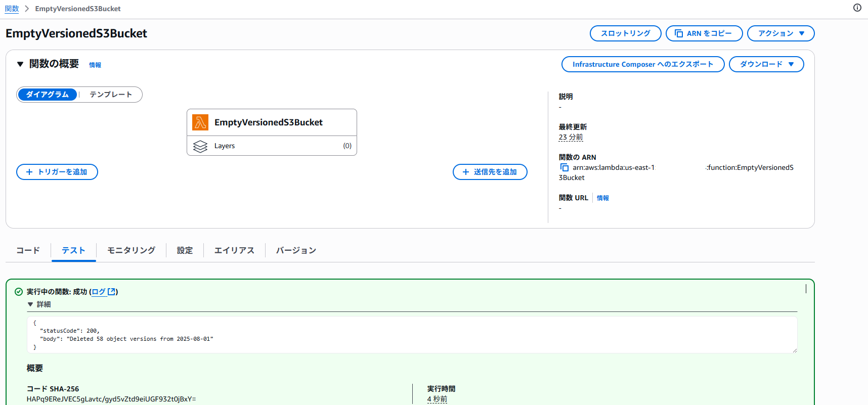Follow the 関数 breadcrumb link
The image size is (868, 405).
click(12, 9)
